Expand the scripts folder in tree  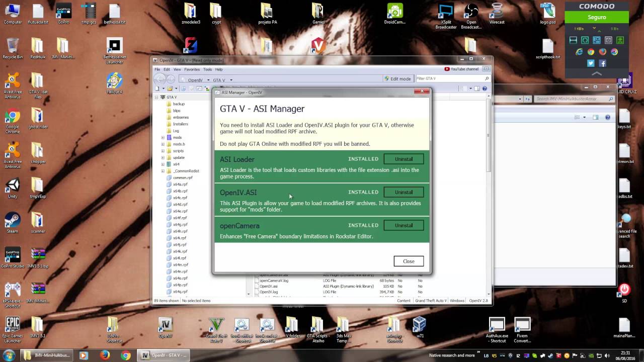(163, 151)
